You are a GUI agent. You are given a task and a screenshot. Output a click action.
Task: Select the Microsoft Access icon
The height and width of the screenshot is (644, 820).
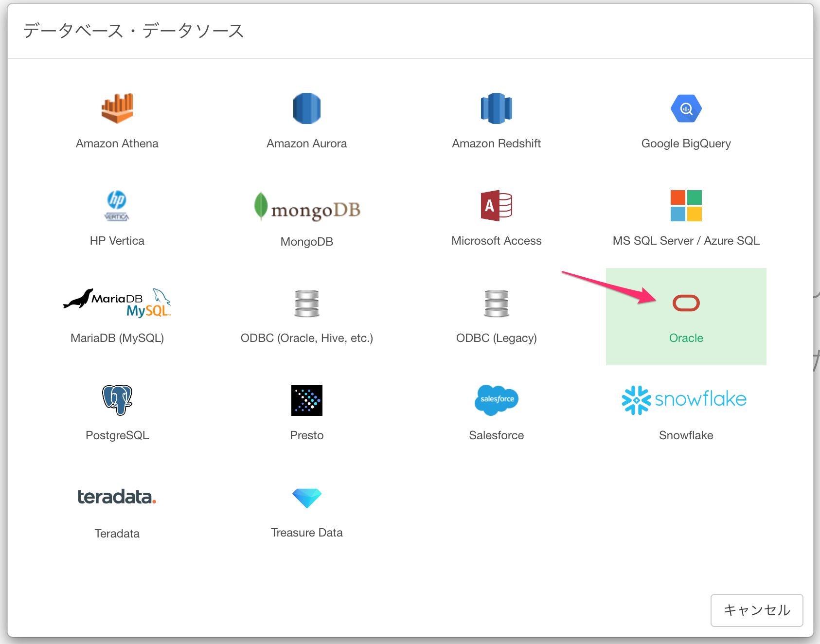[497, 206]
